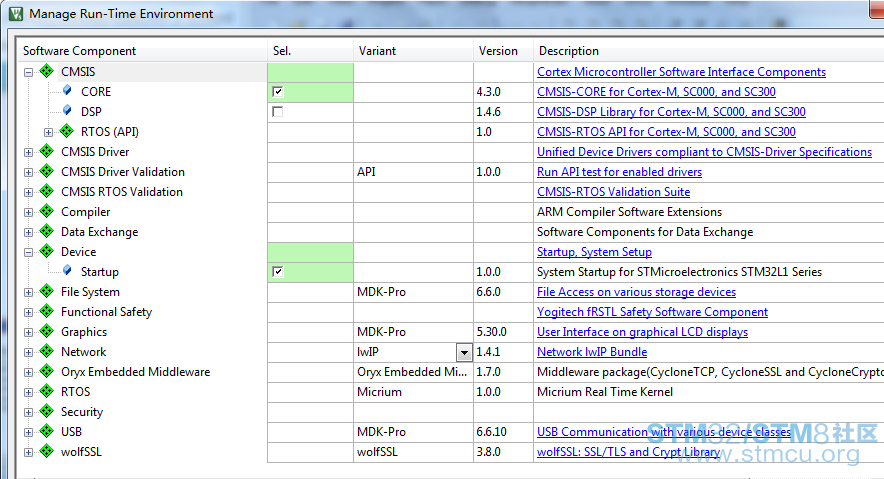
Task: Open File Access on various storage devices link
Action: (636, 291)
